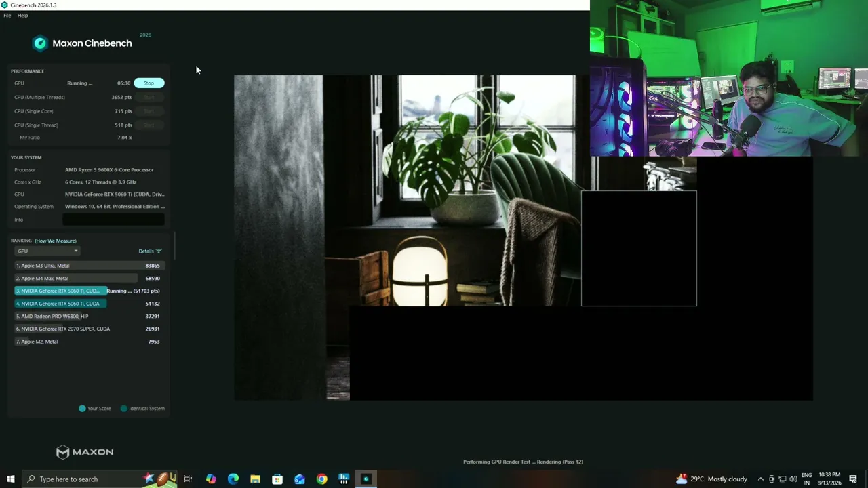Viewport: 868px width, 488px height.
Task: Open the volume control tray icon
Action: (793, 479)
